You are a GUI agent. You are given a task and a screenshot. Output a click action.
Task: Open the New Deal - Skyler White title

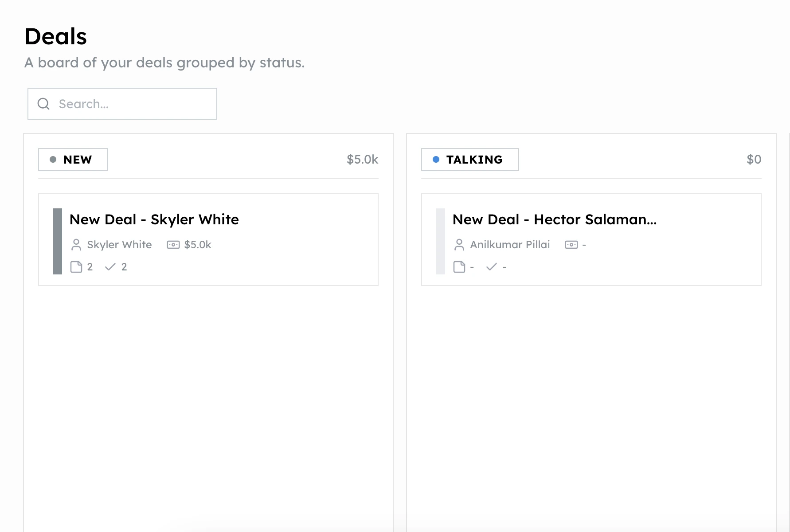[154, 219]
